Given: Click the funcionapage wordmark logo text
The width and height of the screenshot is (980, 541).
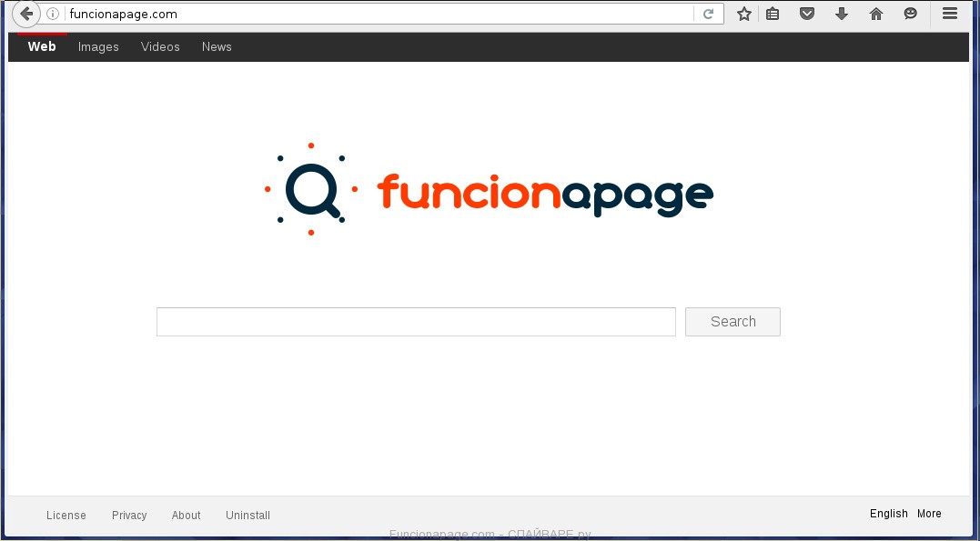Looking at the screenshot, I should point(545,195).
